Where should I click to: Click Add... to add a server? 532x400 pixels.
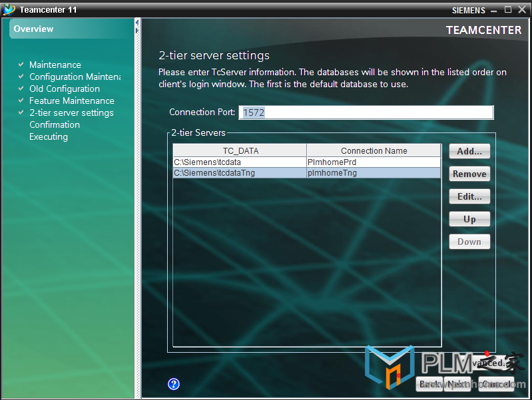[469, 151]
